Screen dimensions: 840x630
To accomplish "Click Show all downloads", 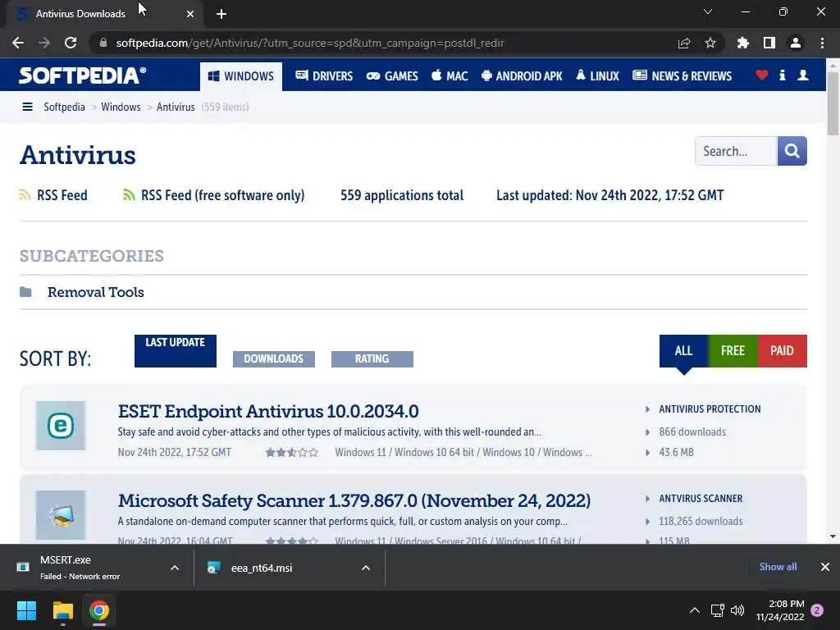I will point(778,567).
